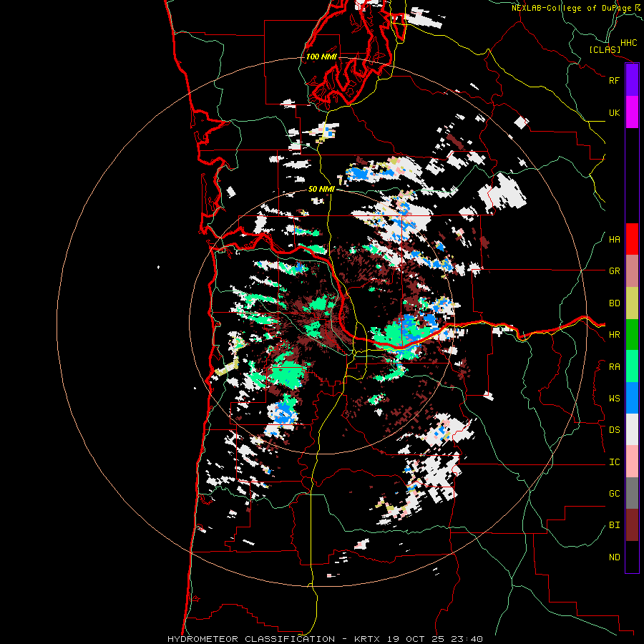Click the RF purple legend swatch
This screenshot has width=644, height=644.
(x=632, y=80)
